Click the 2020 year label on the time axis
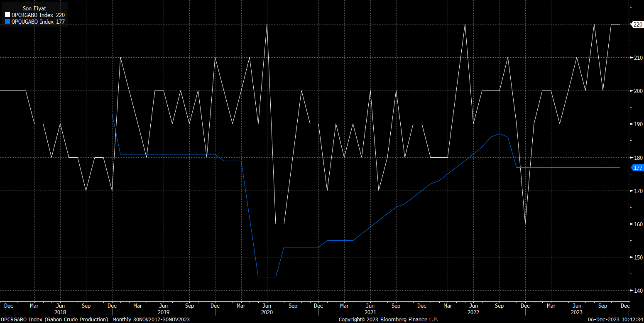The height and width of the screenshot is (323, 644). click(267, 312)
